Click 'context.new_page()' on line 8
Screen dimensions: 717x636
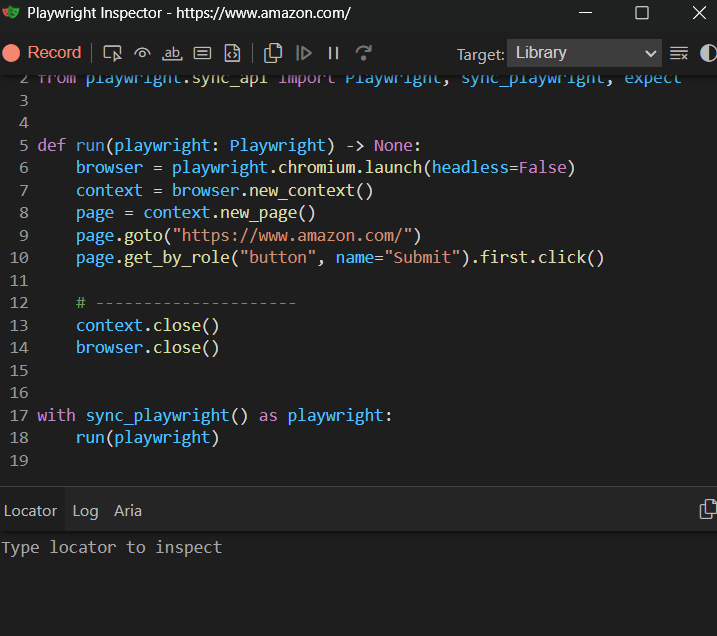[x=229, y=213]
